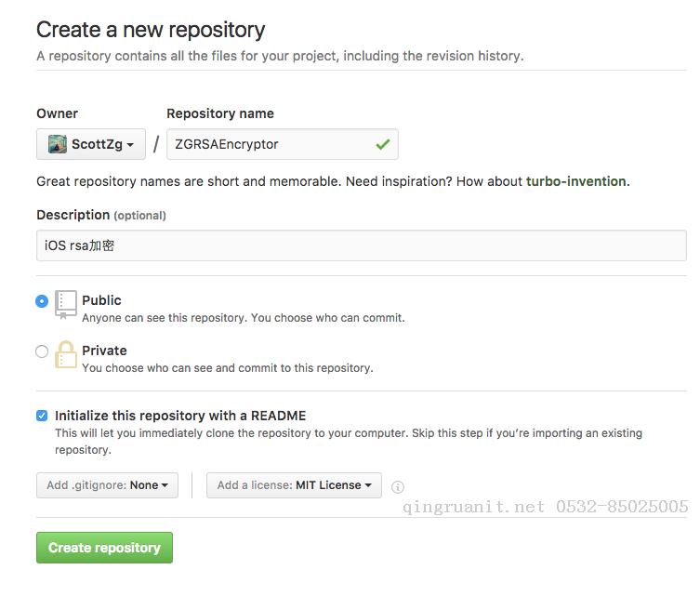Select the Public radio button
The width and height of the screenshot is (700, 596).
(x=42, y=301)
